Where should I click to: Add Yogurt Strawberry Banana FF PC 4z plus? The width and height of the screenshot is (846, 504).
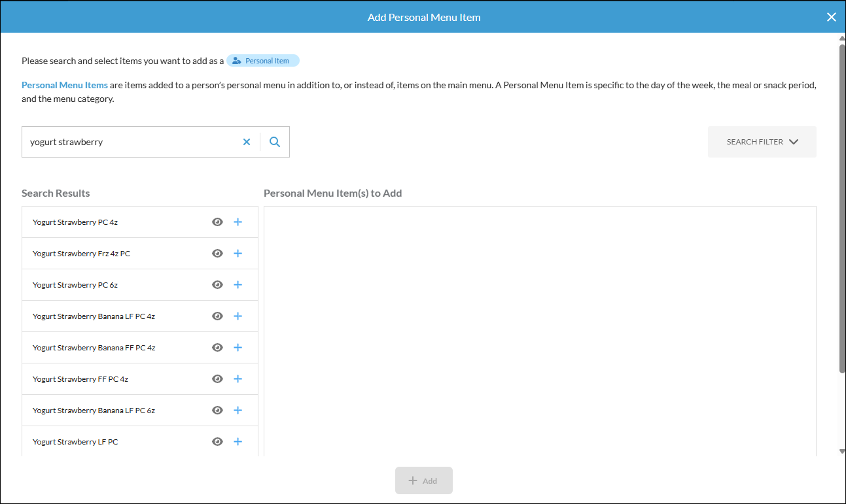point(238,348)
